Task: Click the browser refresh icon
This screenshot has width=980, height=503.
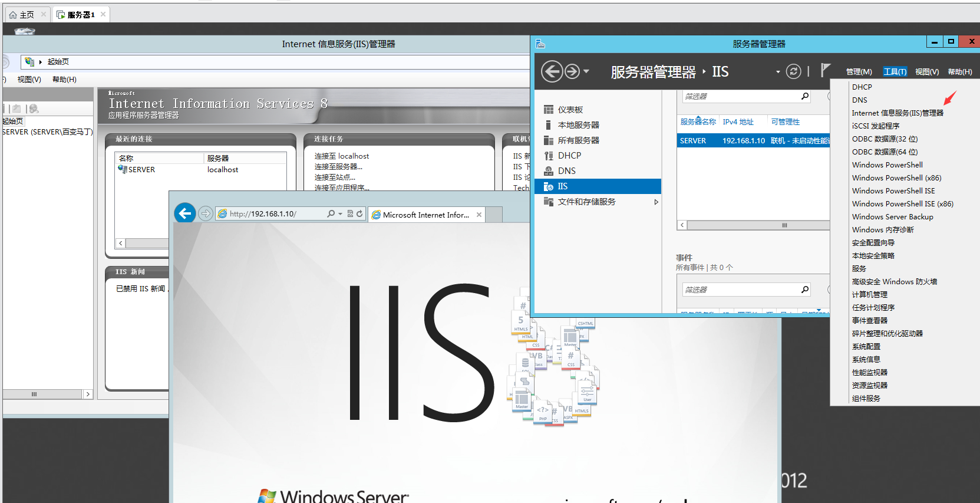Action: click(359, 213)
